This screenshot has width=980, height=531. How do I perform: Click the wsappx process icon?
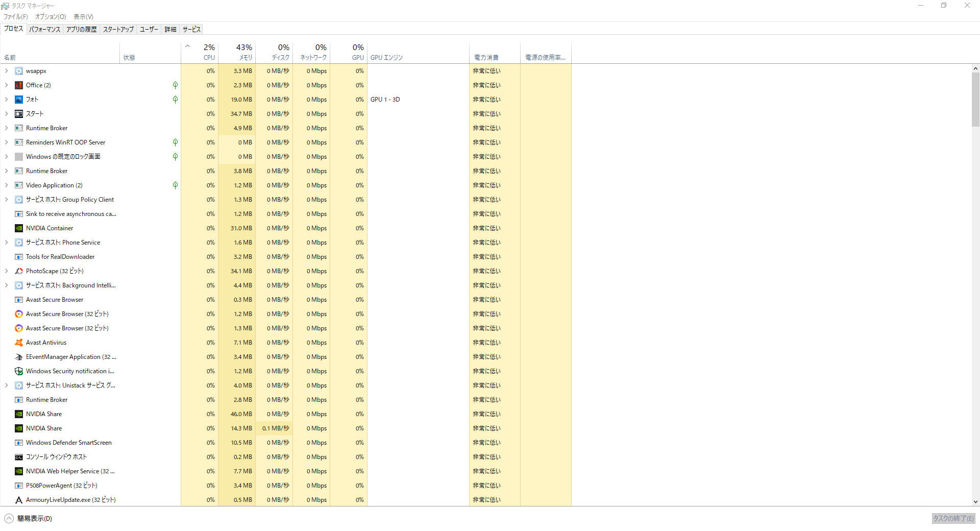pyautogui.click(x=19, y=71)
